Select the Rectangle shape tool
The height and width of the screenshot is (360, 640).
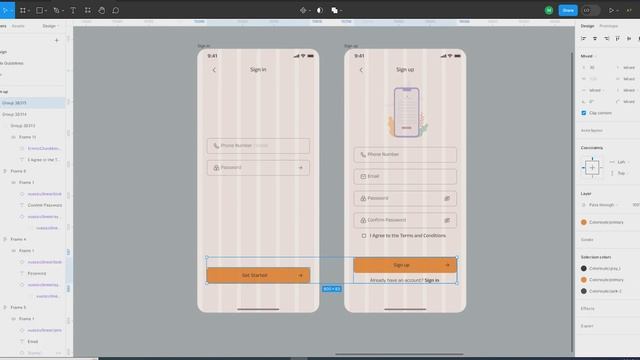pyautogui.click(x=39, y=10)
